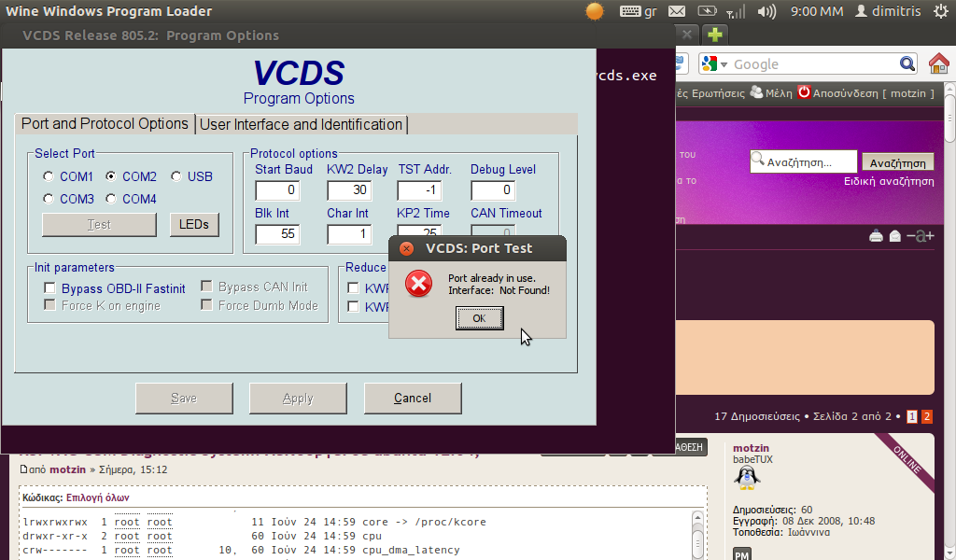
Task: Enable Bypass OBD-II Fastinit checkbox
Action: click(50, 287)
